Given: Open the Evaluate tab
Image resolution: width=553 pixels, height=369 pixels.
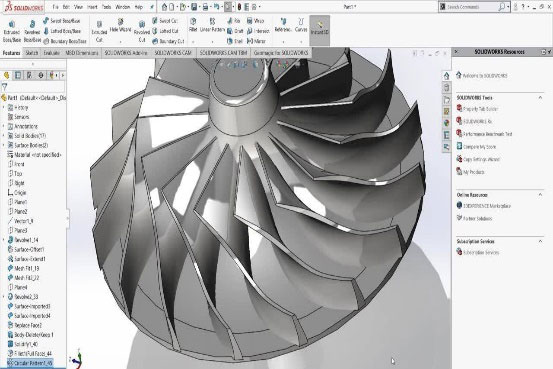Looking at the screenshot, I should 51,53.
